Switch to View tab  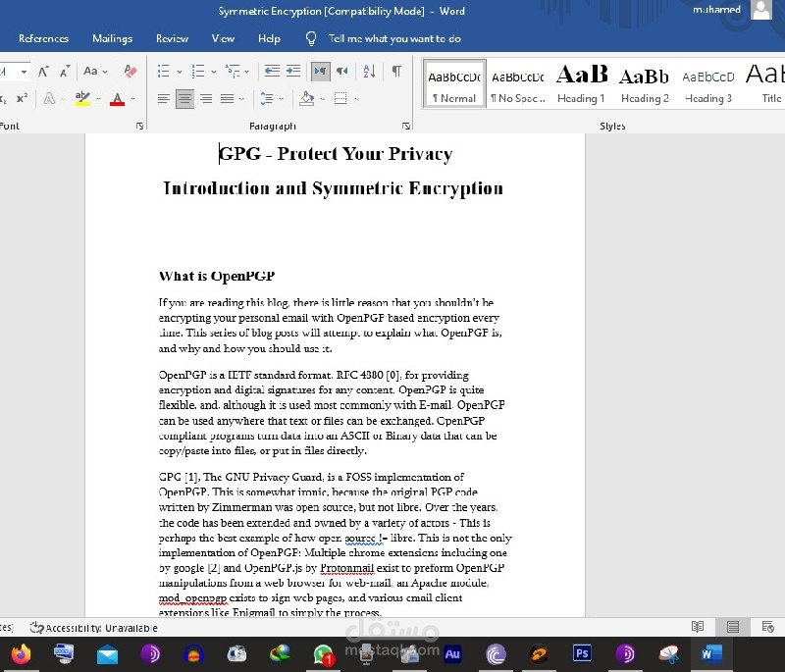223,38
